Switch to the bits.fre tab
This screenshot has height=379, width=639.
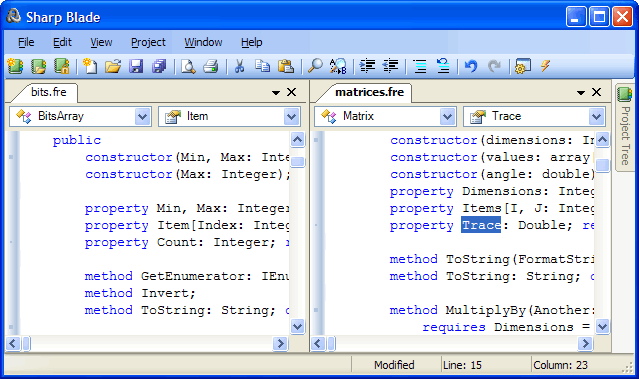(x=48, y=92)
